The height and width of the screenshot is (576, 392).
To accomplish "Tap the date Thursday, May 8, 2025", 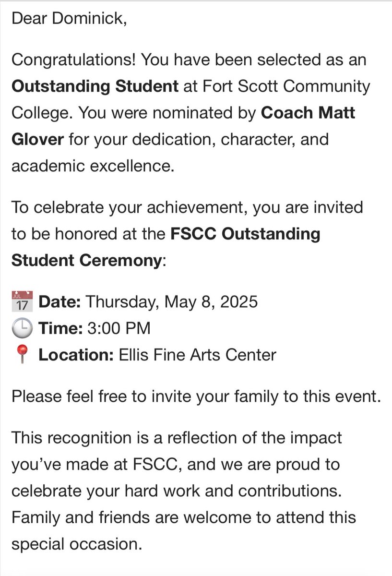I will click(171, 301).
